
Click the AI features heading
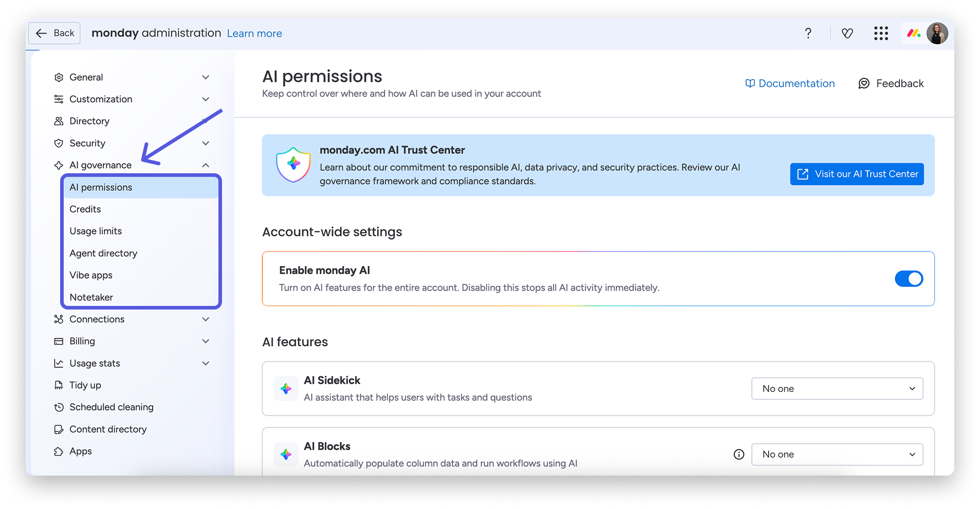coord(295,342)
